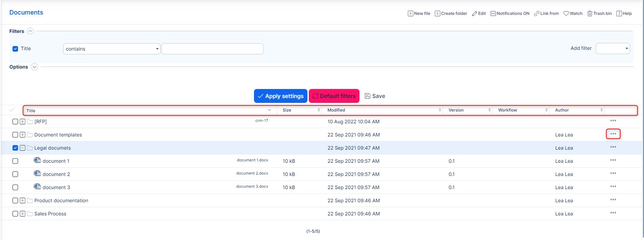Check the document 2 row checkbox
Image resolution: width=644 pixels, height=240 pixels.
pyautogui.click(x=15, y=174)
